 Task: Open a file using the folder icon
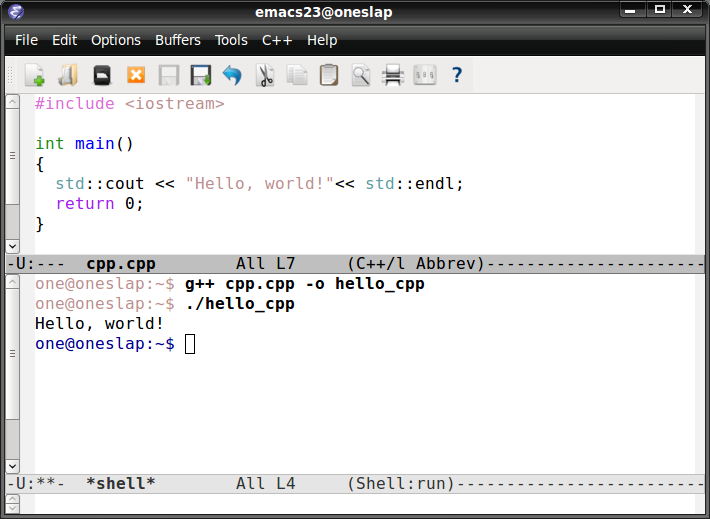[x=68, y=75]
